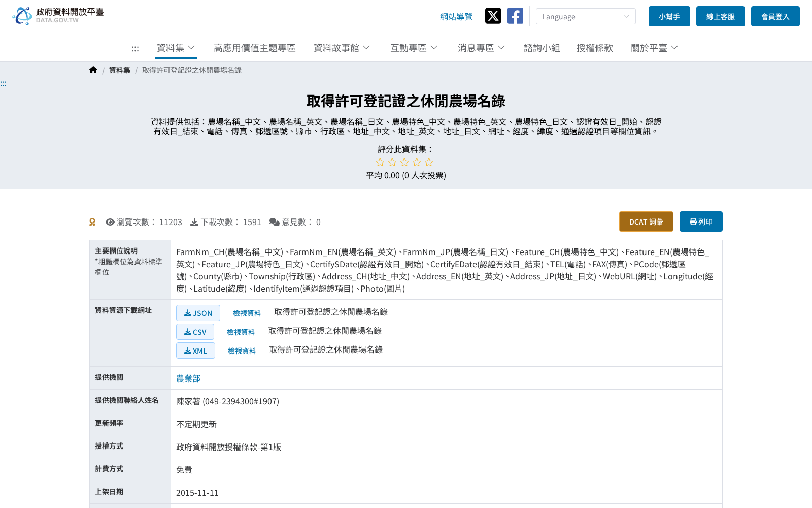Image resolution: width=812 pixels, height=508 pixels.
Task: Rate dataset with the second star
Action: click(x=392, y=162)
